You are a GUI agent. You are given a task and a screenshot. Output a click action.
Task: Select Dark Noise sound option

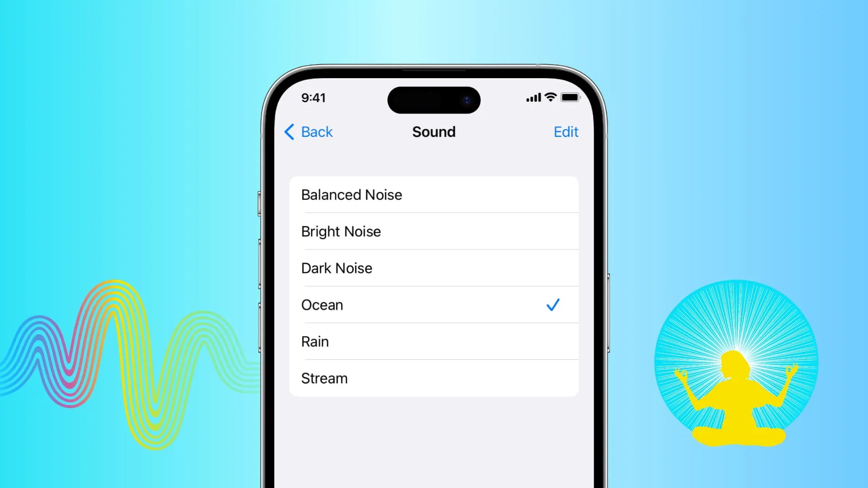pos(434,268)
